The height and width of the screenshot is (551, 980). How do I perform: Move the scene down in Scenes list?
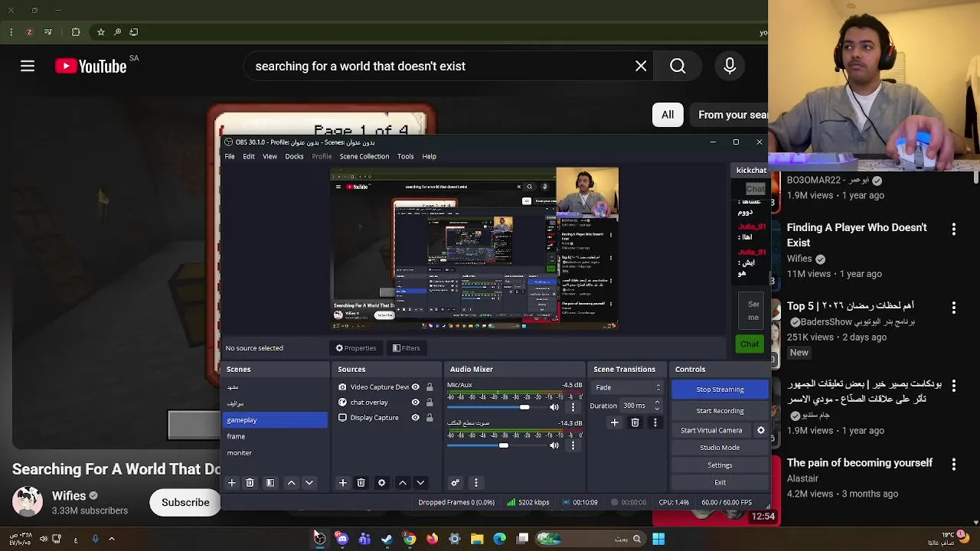309,483
